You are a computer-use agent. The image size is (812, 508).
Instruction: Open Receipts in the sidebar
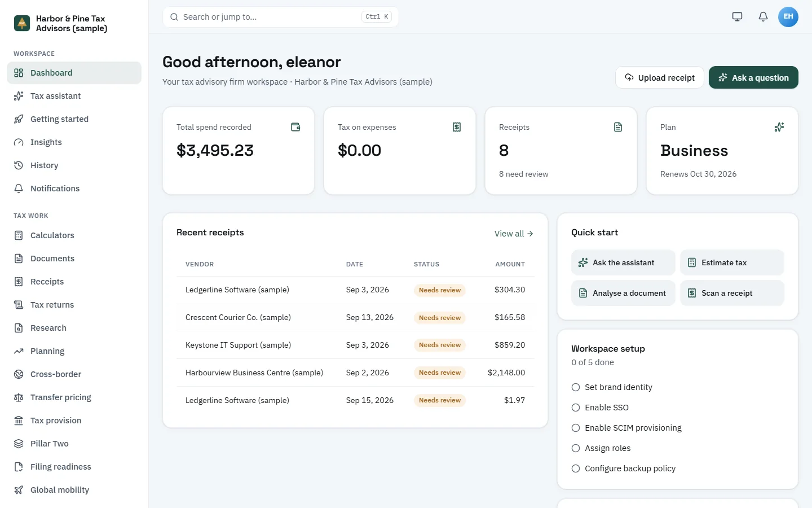coord(74,282)
